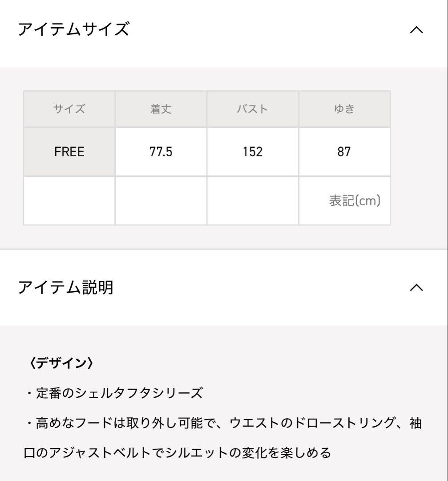Click the 77.5 length value cell
This screenshot has height=481, width=448.
point(161,152)
